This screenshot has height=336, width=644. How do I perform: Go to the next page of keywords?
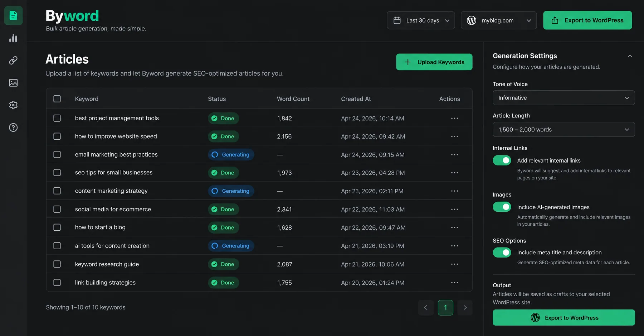point(465,308)
